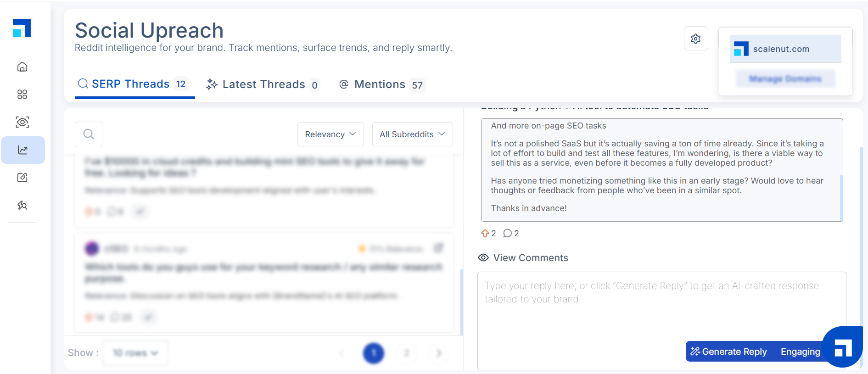Open settings gear next to domain card

[x=696, y=39]
